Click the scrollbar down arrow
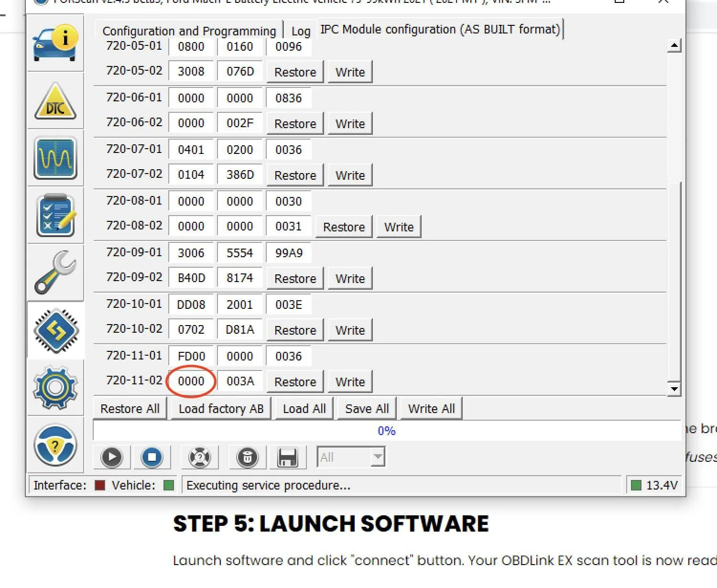 674,389
